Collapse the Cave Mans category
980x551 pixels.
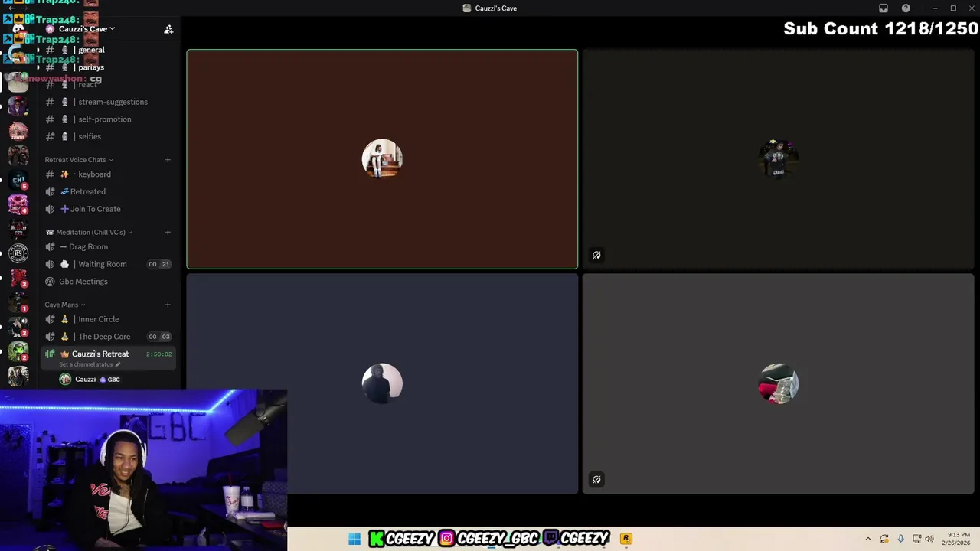pyautogui.click(x=65, y=305)
